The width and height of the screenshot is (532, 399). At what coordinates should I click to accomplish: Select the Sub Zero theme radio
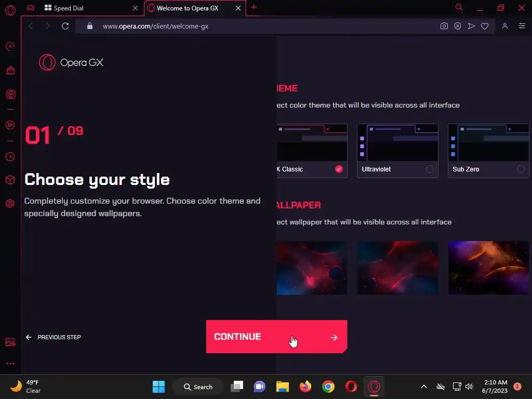[521, 169]
